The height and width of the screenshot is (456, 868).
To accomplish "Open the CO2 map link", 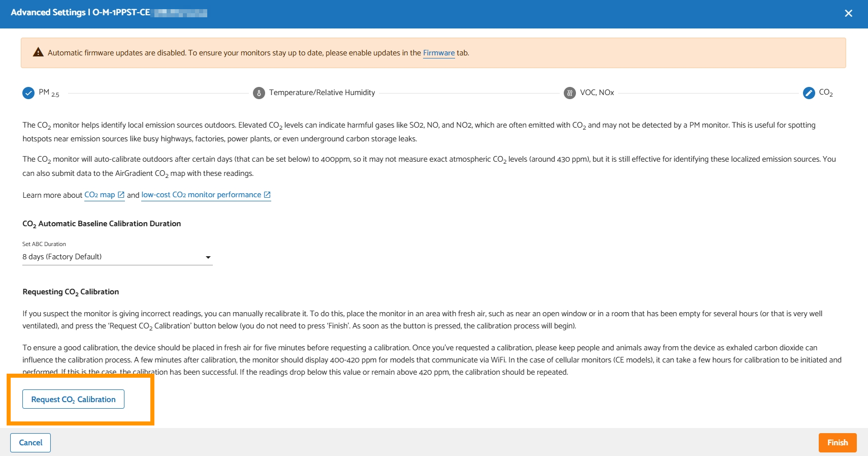I will (100, 195).
